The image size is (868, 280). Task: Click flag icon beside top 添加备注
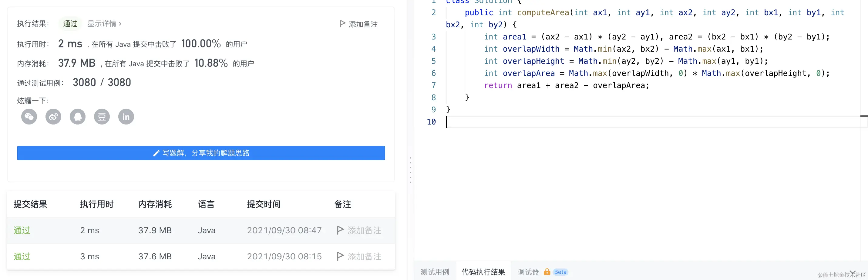[342, 24]
